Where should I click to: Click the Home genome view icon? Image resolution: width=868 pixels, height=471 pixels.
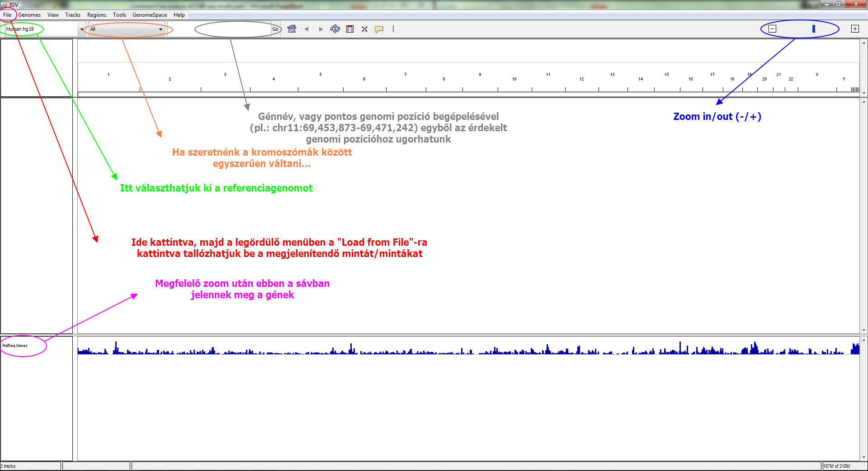point(292,29)
